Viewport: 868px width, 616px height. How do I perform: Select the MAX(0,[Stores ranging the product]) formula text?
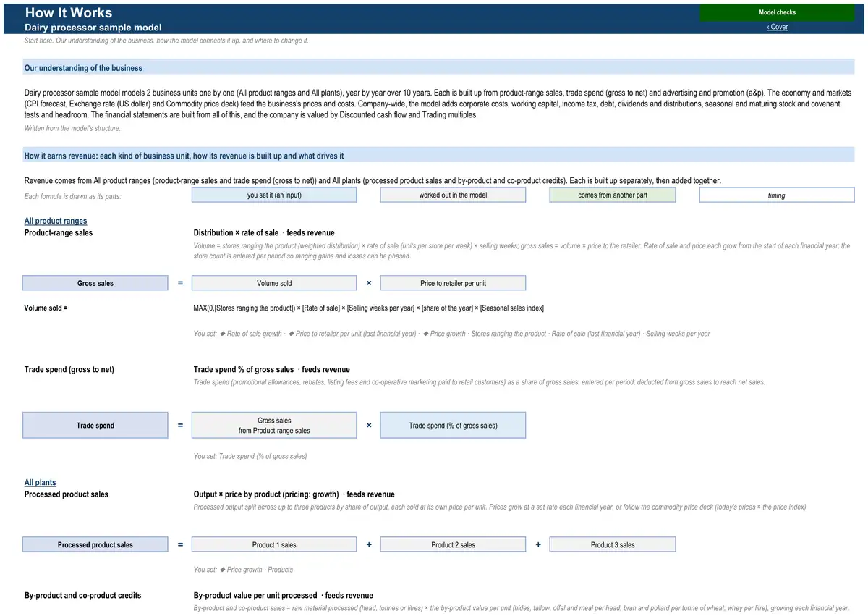(x=369, y=308)
